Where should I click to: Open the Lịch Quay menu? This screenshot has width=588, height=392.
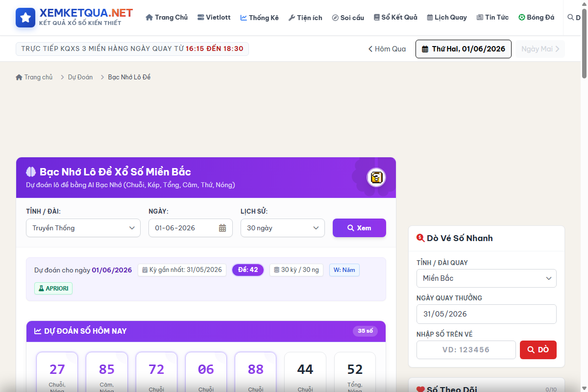[446, 18]
